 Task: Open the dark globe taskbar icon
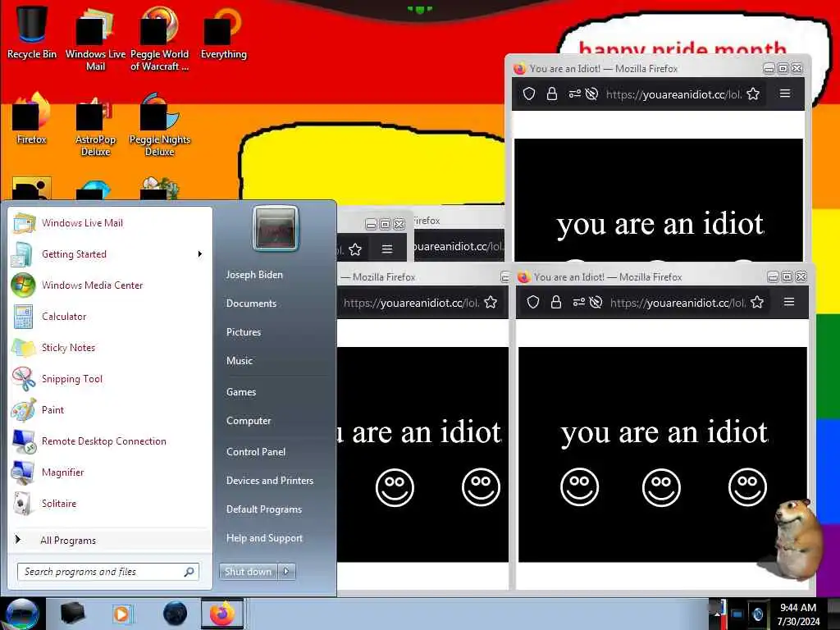pyautogui.click(x=176, y=614)
